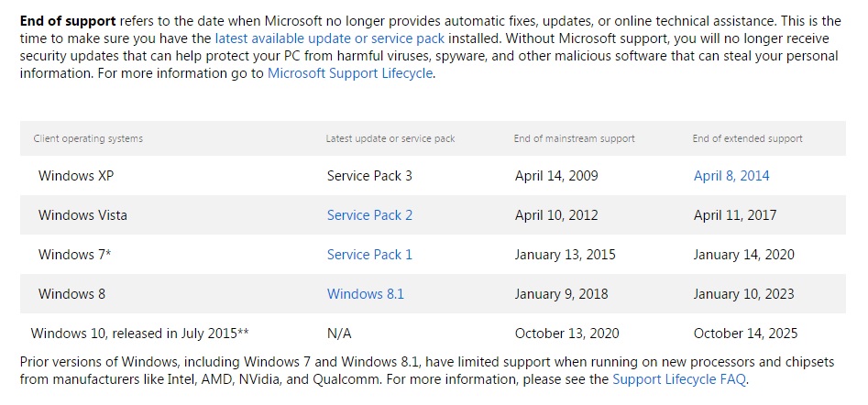Click the End of mainstream support header
Screen dimensions: 868x405
click(x=574, y=138)
